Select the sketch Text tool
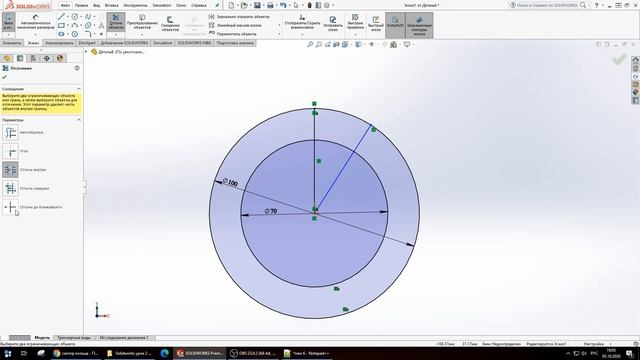Viewport: 640px width, 360px height. [x=101, y=25]
